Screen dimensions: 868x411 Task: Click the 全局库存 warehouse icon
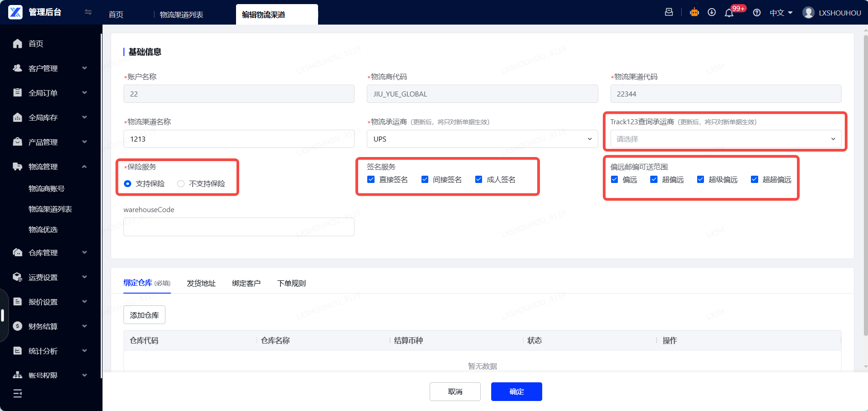(18, 117)
